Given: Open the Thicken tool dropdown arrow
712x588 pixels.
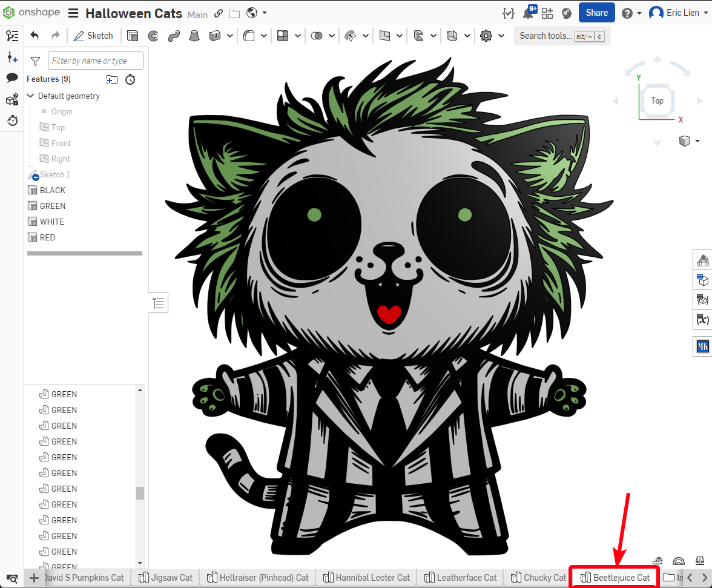Looking at the screenshot, I should pos(230,36).
